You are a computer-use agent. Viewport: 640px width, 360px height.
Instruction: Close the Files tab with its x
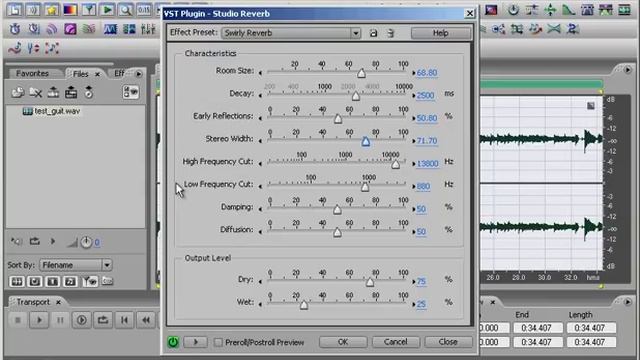point(98,74)
